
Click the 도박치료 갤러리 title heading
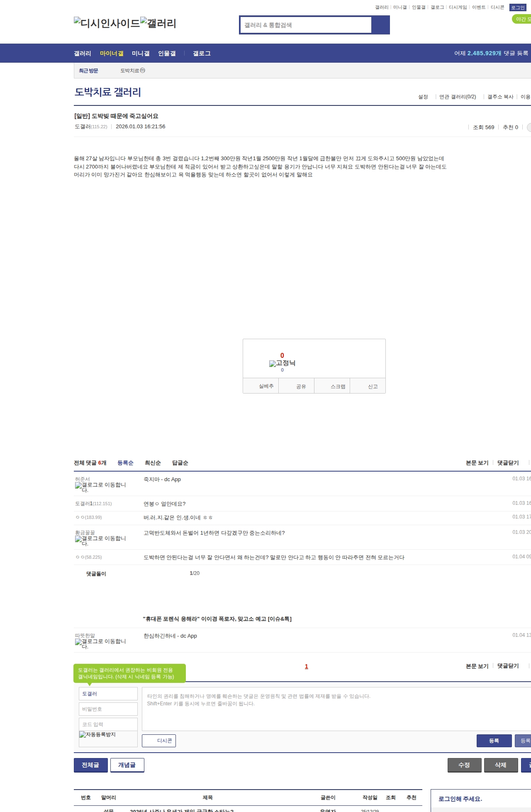pyautogui.click(x=108, y=92)
